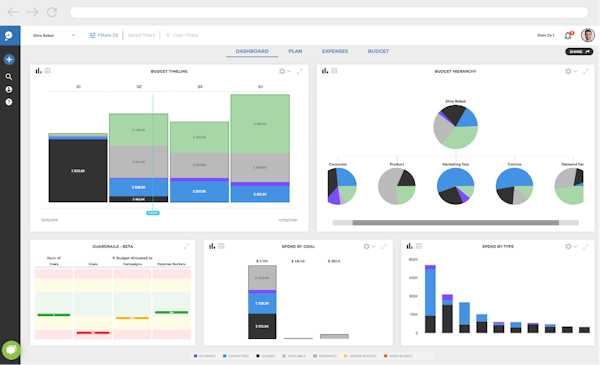Switch to the Expenses tab
Image resolution: width=600 pixels, height=365 pixels.
tap(335, 51)
